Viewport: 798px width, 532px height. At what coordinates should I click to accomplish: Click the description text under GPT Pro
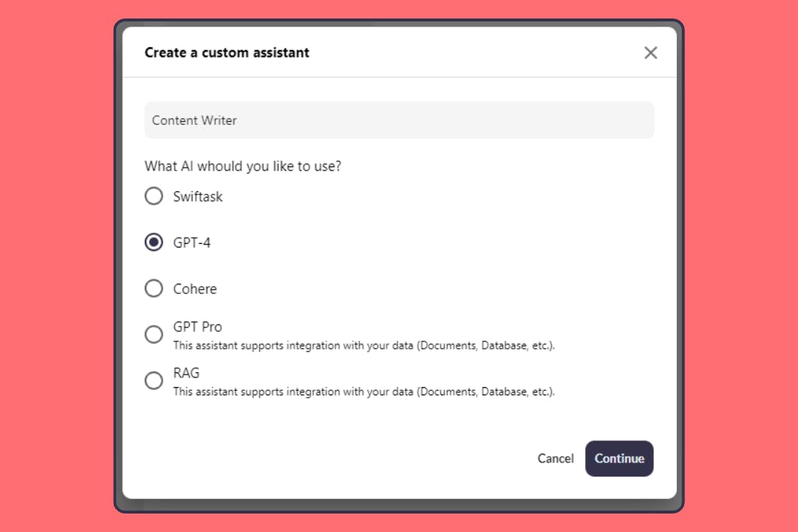coord(364,345)
